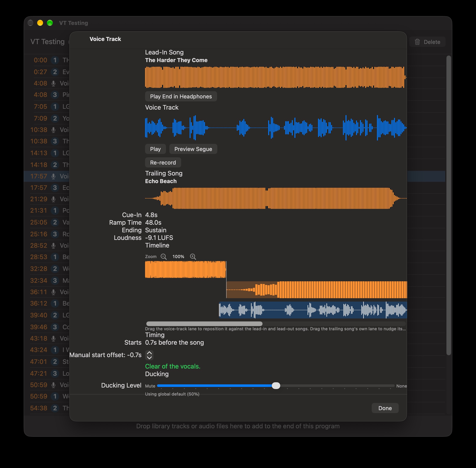Viewport: 476px width, 468px height.
Task: Click the lead-in song lane in the timeline
Action: click(x=186, y=269)
